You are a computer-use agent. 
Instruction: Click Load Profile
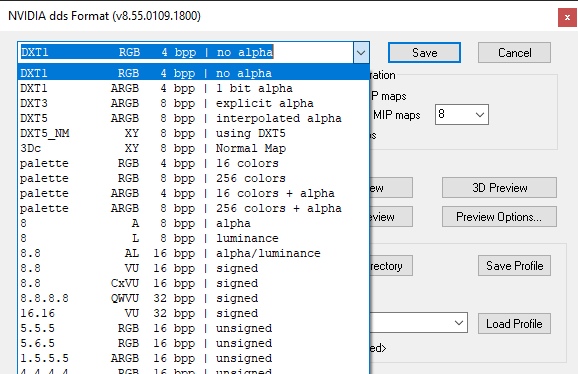tap(514, 324)
